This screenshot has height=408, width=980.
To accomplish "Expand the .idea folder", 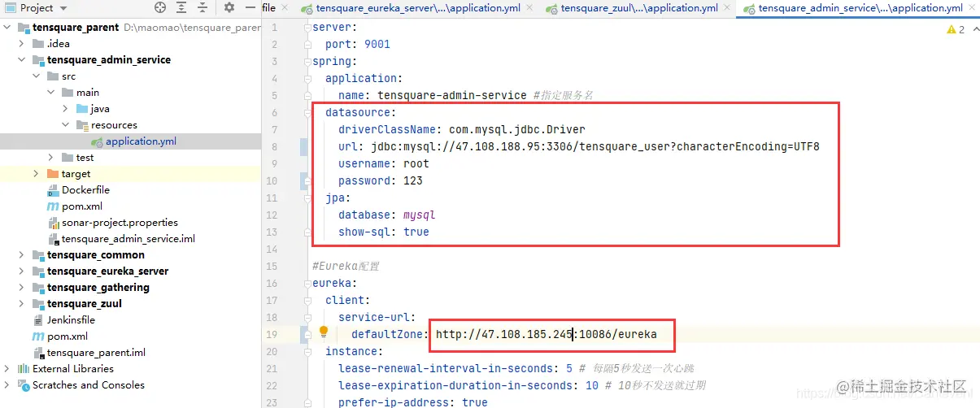I will (23, 43).
